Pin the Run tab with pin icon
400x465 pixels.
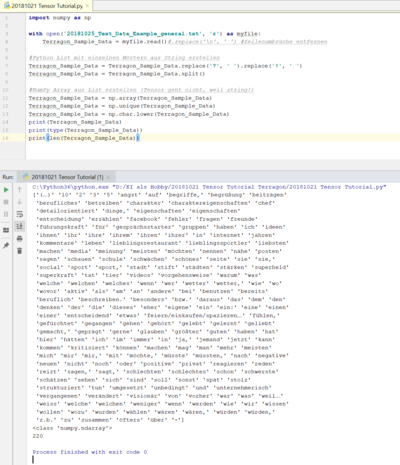[x=6, y=246]
